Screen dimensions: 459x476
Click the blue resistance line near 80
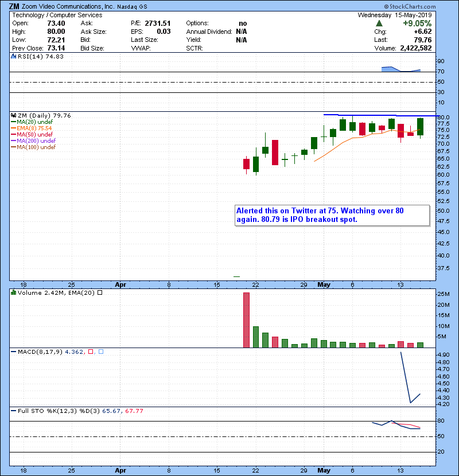(x=381, y=115)
